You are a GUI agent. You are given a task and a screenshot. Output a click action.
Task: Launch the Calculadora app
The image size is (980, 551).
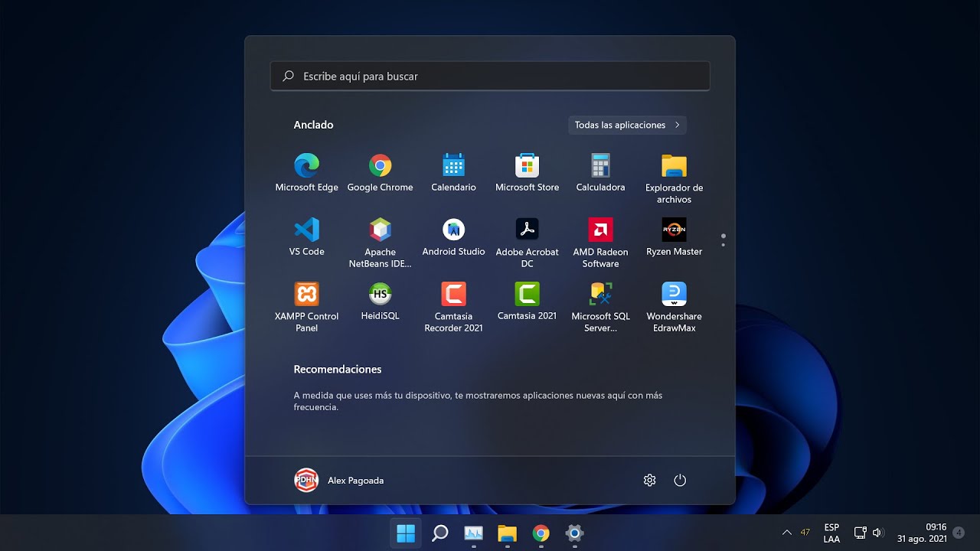click(600, 173)
